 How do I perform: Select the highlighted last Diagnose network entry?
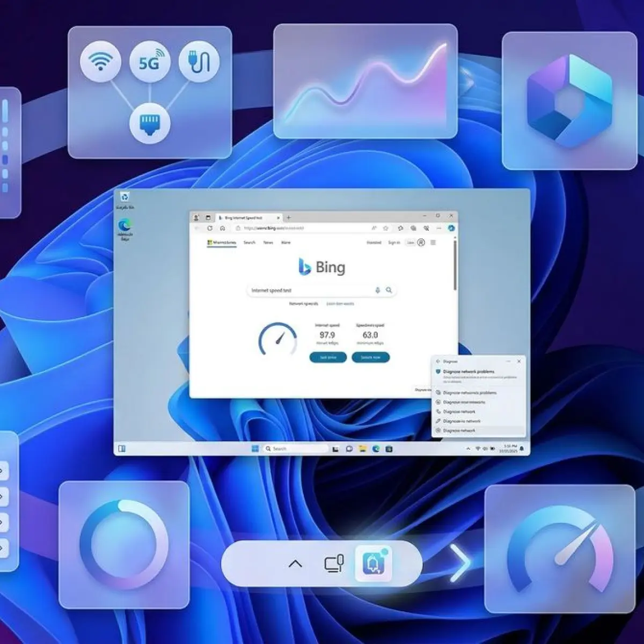[479, 430]
